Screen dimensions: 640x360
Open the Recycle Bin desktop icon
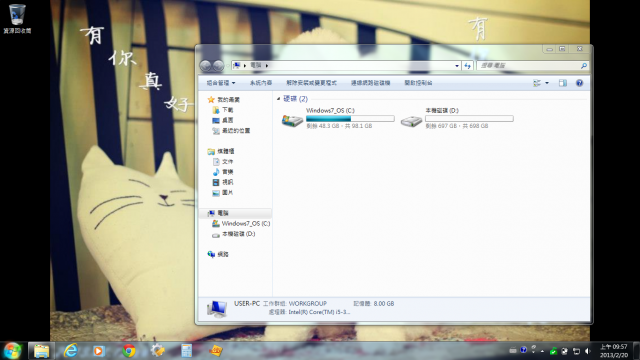[17, 18]
